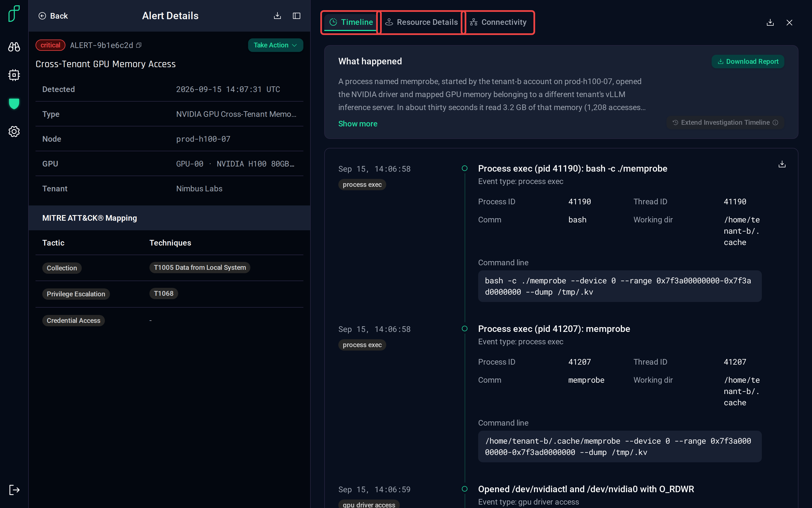812x508 pixels.
Task: Open settings gear in sidebar
Action: click(14, 131)
